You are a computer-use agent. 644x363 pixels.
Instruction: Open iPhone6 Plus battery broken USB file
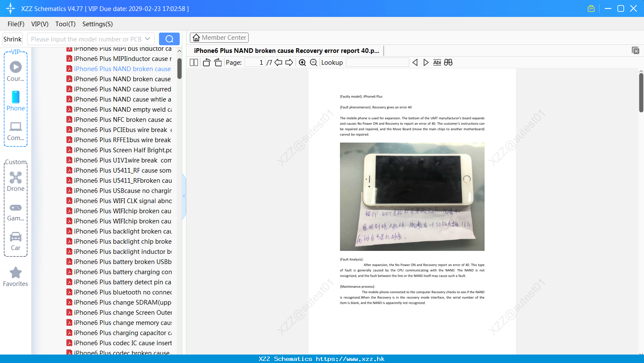[x=119, y=262]
